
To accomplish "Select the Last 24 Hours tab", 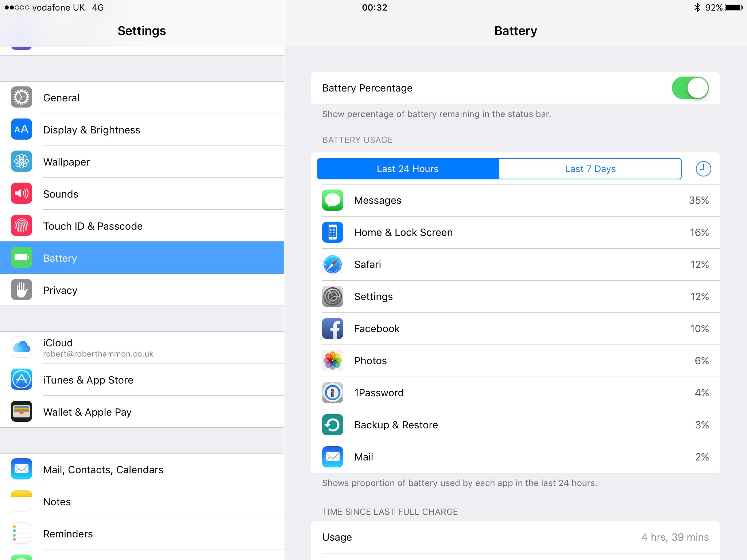I will click(408, 169).
